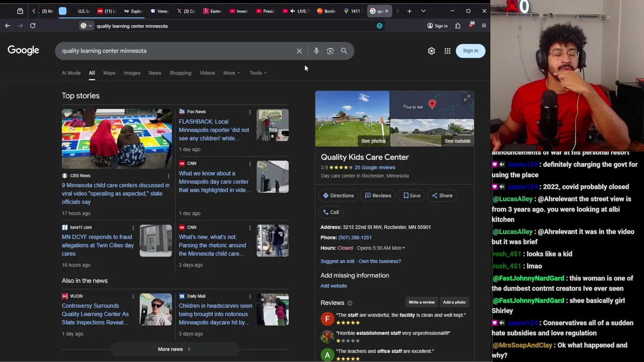Open Google quick settings gear
Screen dimensions: 644x362
coord(431,51)
